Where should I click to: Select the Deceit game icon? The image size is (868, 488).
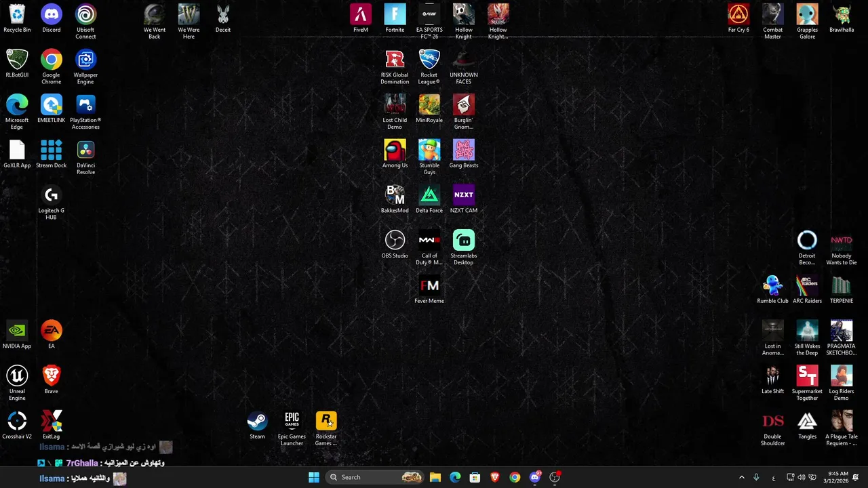tap(223, 18)
